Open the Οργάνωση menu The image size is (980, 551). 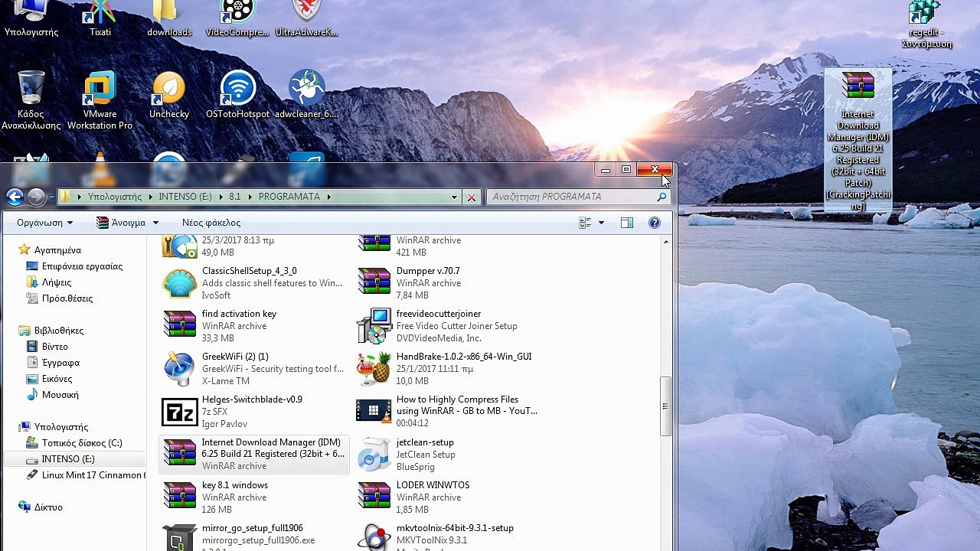coord(44,223)
